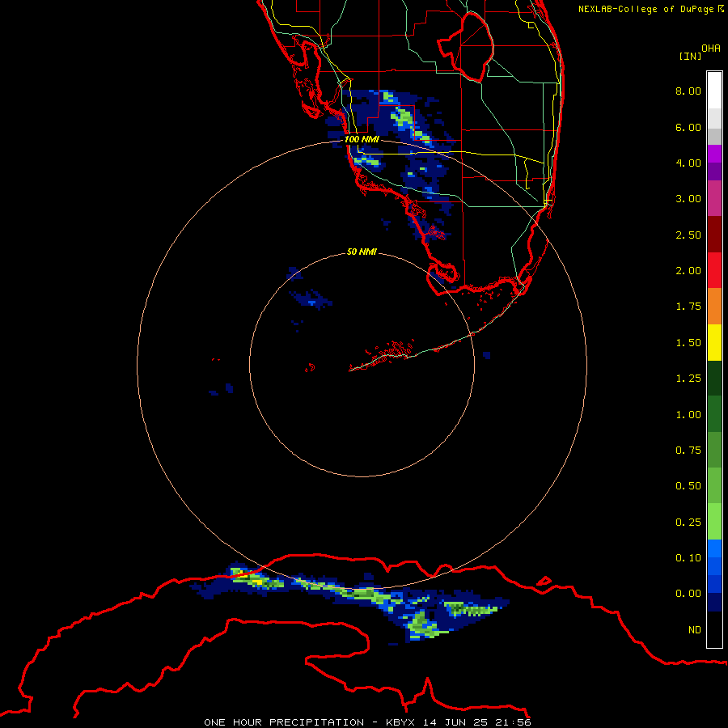Select the 6.00 legend value
Screen dimensions: 728x728
coord(688,127)
